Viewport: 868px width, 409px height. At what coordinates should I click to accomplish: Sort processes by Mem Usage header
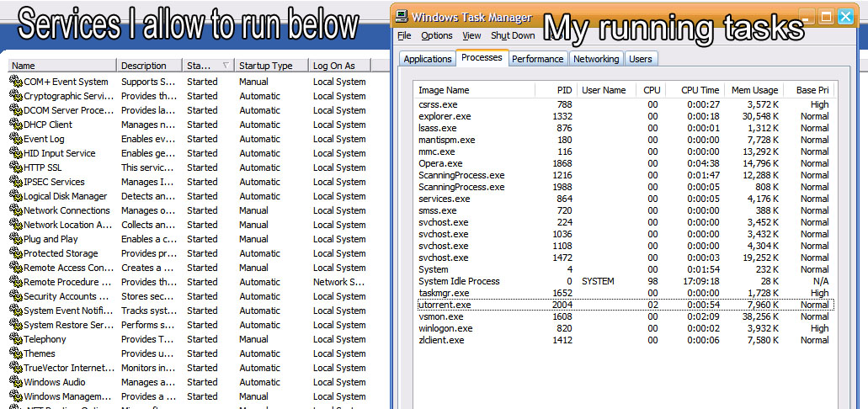coord(754,90)
